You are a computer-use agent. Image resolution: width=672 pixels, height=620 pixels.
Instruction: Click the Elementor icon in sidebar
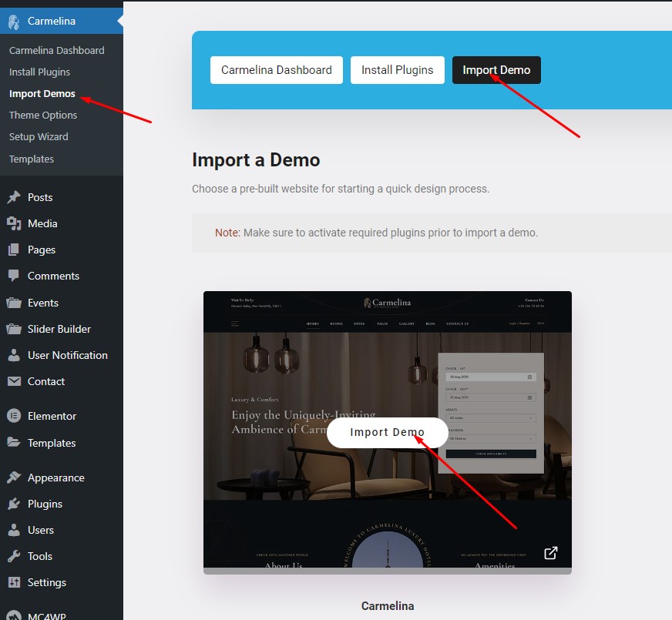tap(14, 416)
